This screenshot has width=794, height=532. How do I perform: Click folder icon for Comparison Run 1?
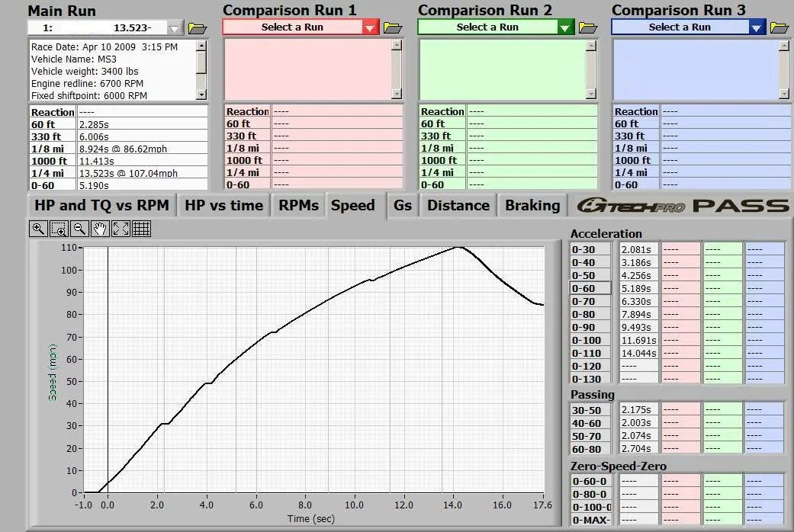393,28
